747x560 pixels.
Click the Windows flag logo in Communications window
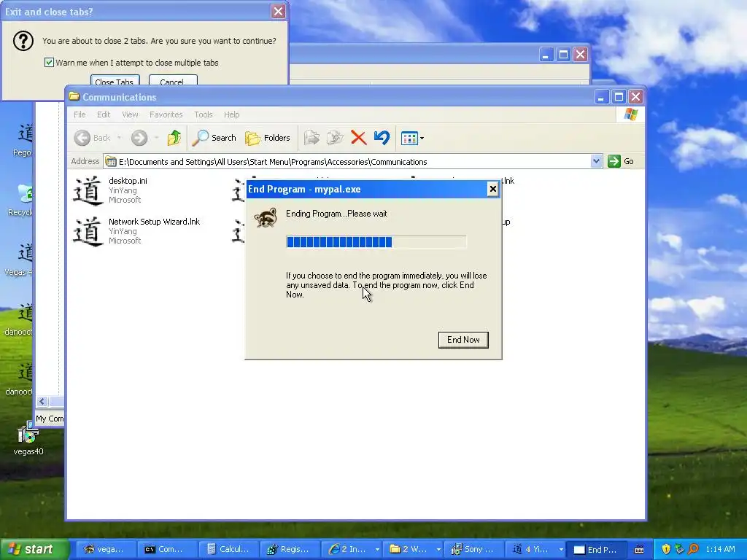pos(630,114)
